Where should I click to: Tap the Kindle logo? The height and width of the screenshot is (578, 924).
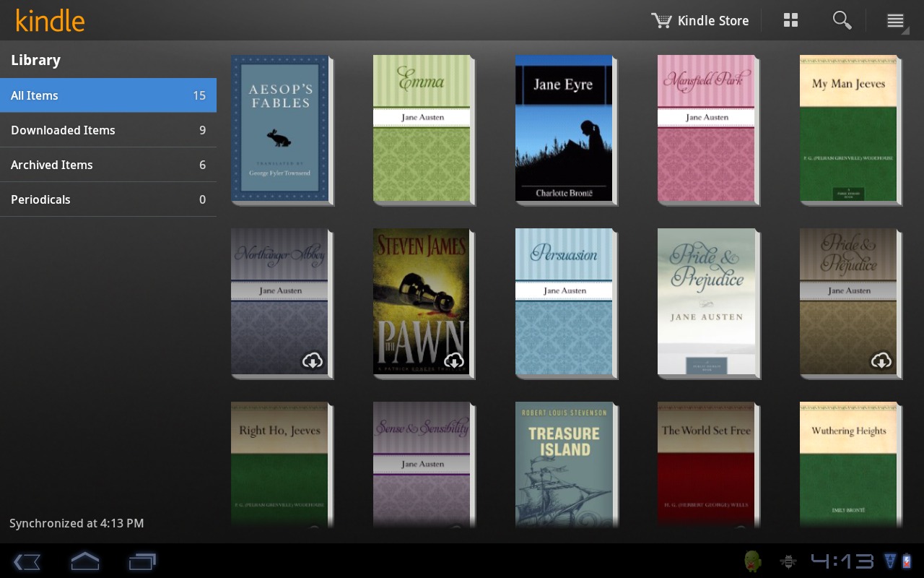point(50,20)
